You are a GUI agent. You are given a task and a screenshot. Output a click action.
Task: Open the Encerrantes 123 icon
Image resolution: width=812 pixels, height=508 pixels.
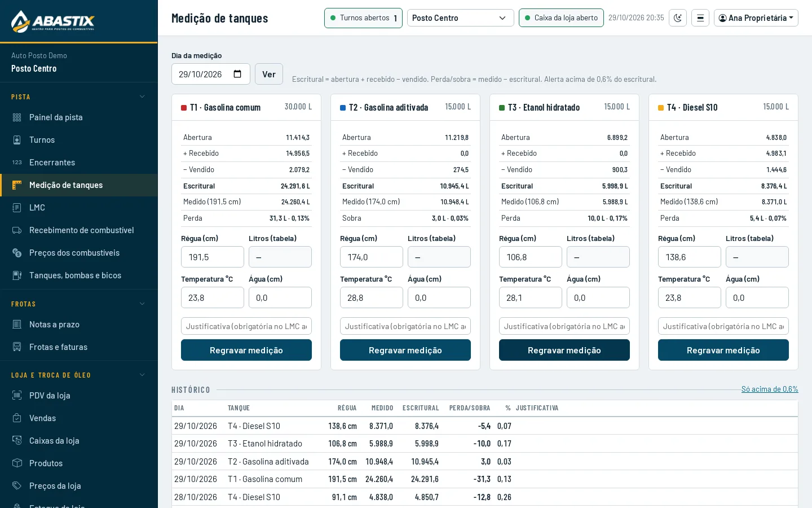coord(17,163)
